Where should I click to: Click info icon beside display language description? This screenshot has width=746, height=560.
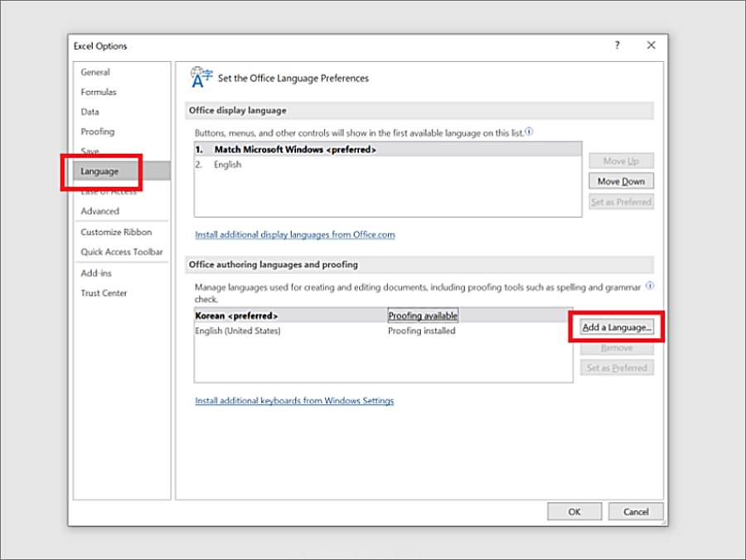pos(529,132)
